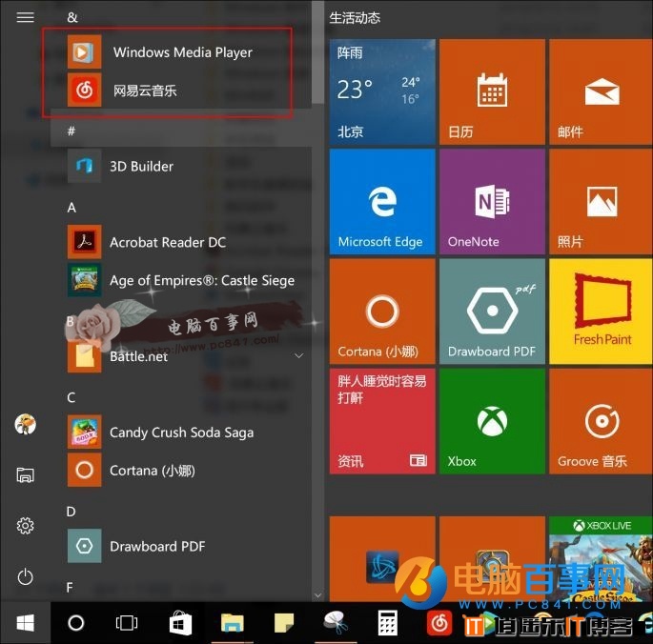Open File Explorer on the taskbar
The image size is (653, 644).
point(232,623)
